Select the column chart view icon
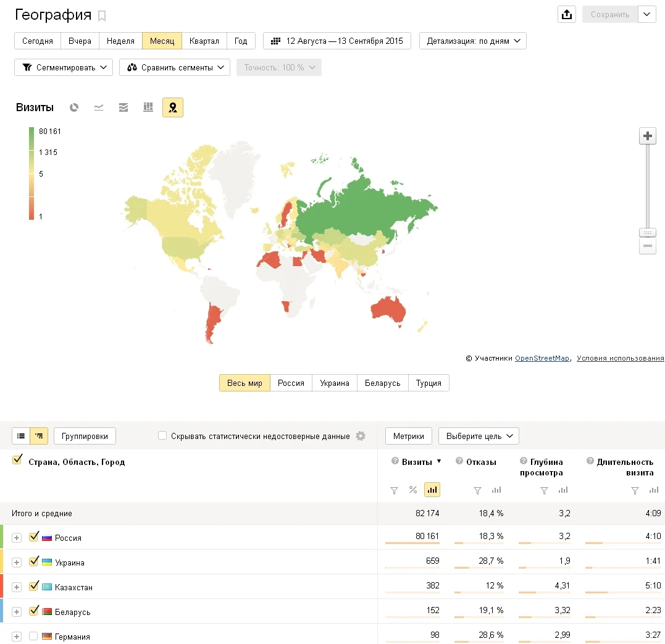665x644 pixels. (x=148, y=107)
